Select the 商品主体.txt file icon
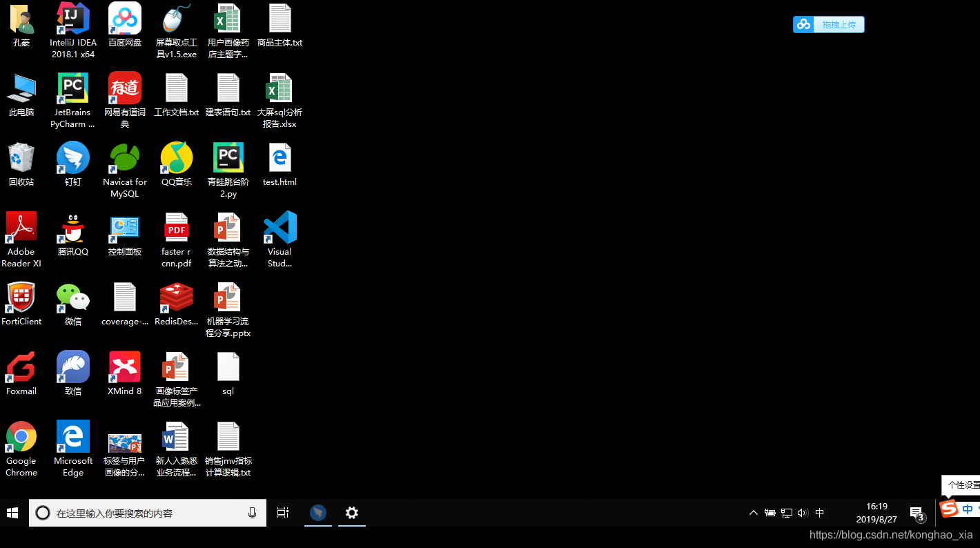 pyautogui.click(x=280, y=26)
